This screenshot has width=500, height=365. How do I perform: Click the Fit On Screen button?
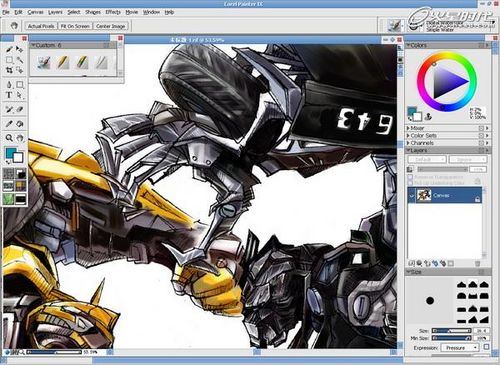coord(75,26)
